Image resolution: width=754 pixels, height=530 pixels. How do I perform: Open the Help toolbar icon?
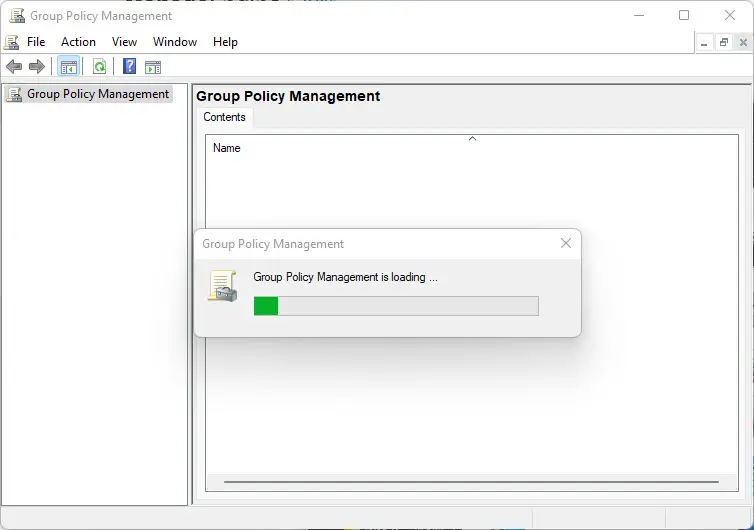coord(129,66)
